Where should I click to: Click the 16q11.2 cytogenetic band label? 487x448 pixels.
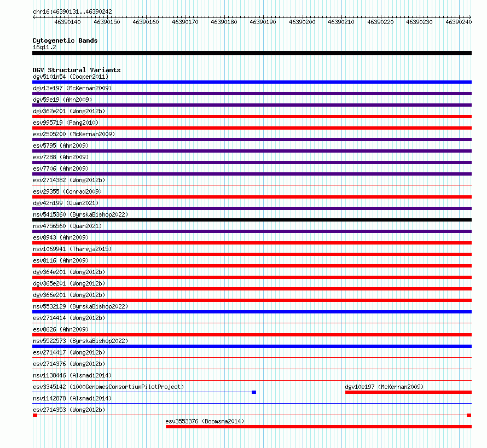pos(44,47)
